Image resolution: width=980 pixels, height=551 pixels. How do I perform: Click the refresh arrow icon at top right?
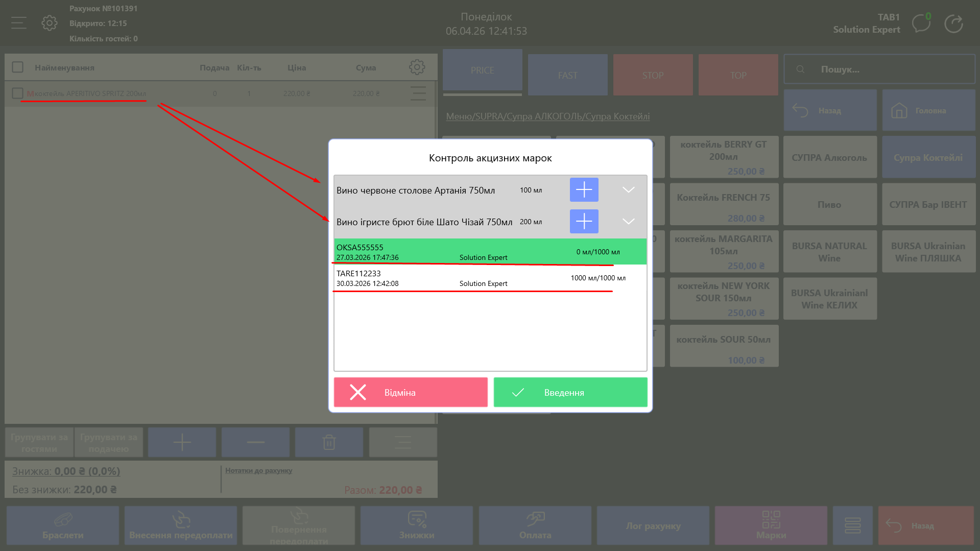click(x=953, y=23)
